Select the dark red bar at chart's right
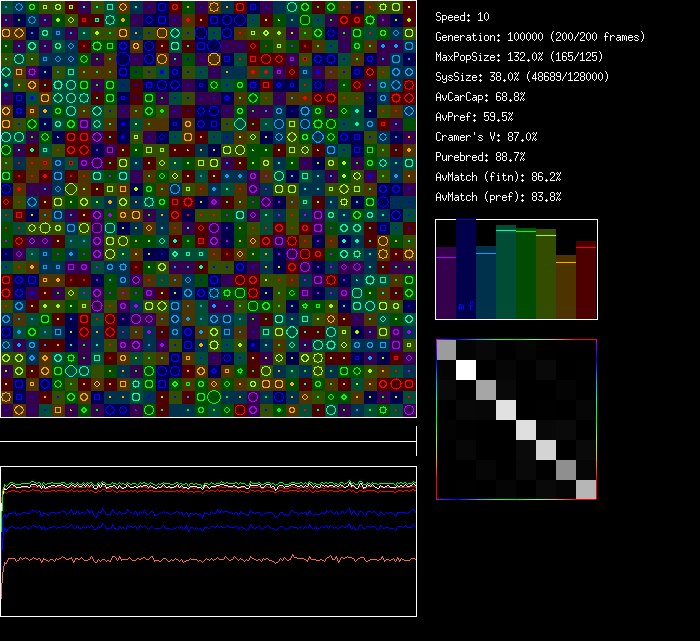This screenshot has width=700, height=641. tap(586, 282)
